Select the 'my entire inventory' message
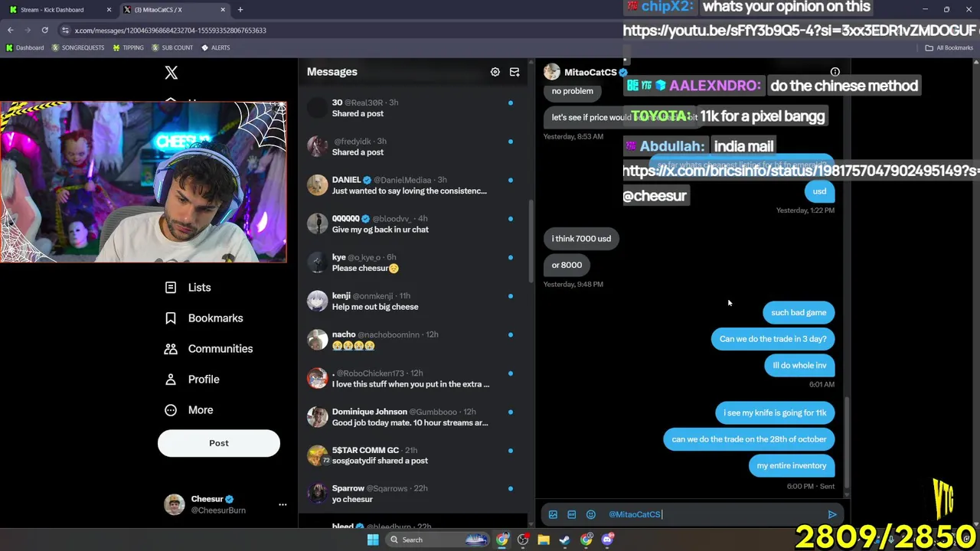980x551 pixels. (x=792, y=465)
